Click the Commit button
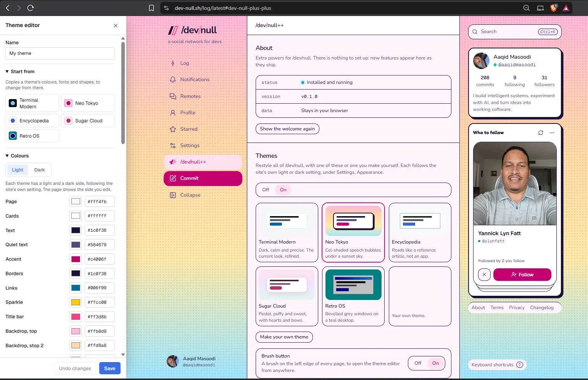The image size is (588, 380). (203, 178)
